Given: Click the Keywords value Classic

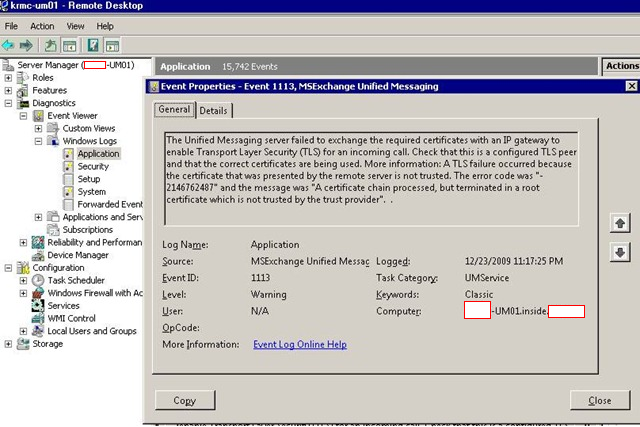Looking at the screenshot, I should [479, 294].
